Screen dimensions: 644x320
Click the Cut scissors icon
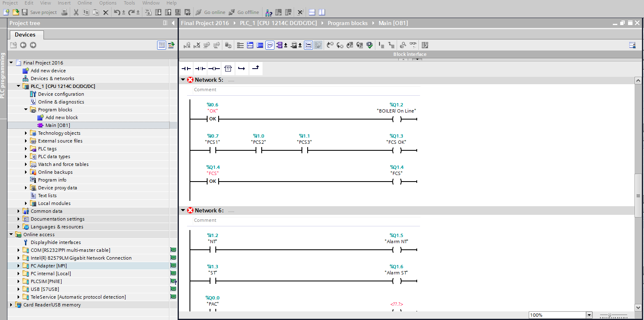tap(76, 12)
